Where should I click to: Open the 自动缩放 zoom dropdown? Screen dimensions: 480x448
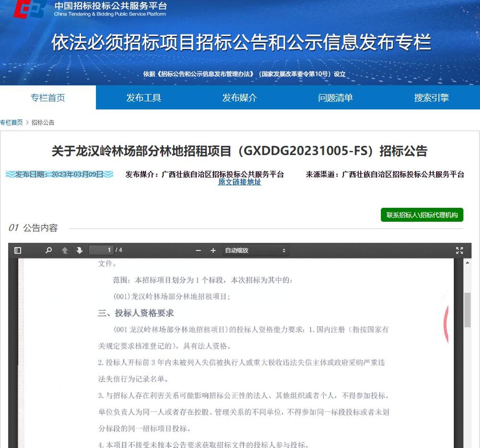(x=255, y=251)
